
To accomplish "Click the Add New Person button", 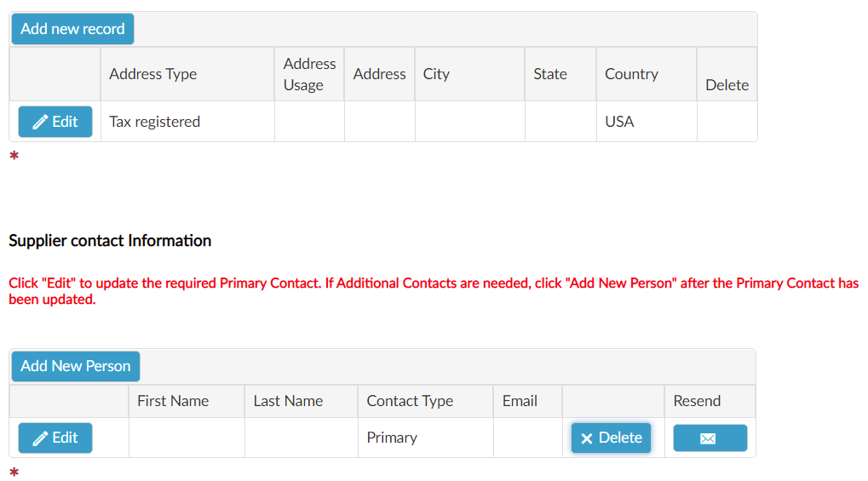I will (75, 366).
